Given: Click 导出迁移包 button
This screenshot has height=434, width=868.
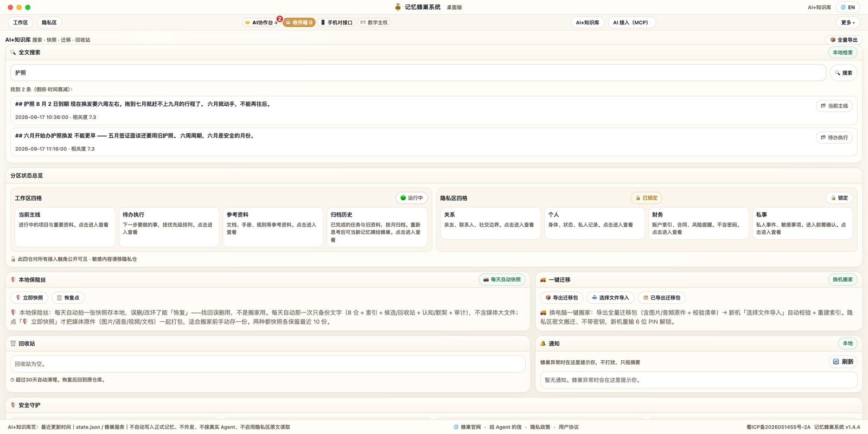Looking at the screenshot, I should 561,298.
